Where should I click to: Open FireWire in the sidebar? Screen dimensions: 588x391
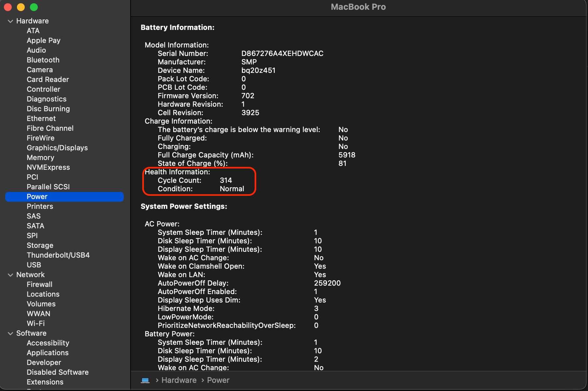41,138
